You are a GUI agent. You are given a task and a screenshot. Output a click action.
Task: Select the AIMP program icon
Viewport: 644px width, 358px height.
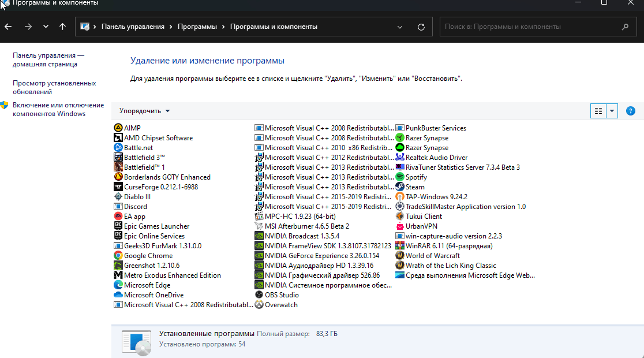coord(118,128)
